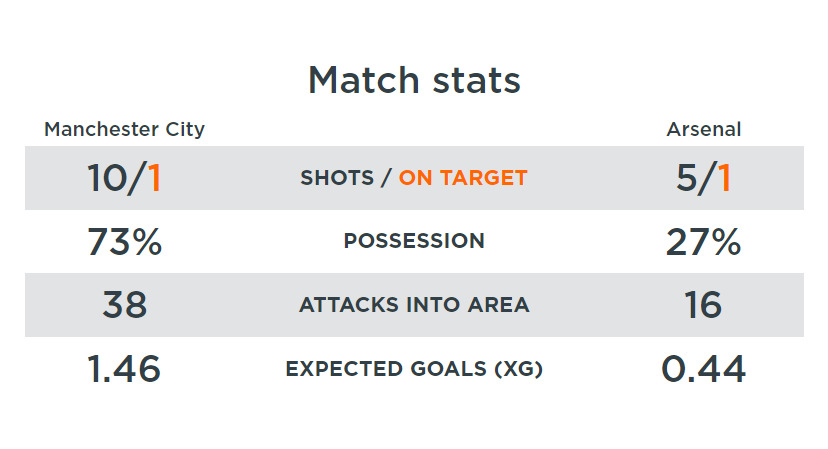The height and width of the screenshot is (449, 828).
Task: Click the ATTACKS INTO AREA label
Action: click(x=414, y=305)
